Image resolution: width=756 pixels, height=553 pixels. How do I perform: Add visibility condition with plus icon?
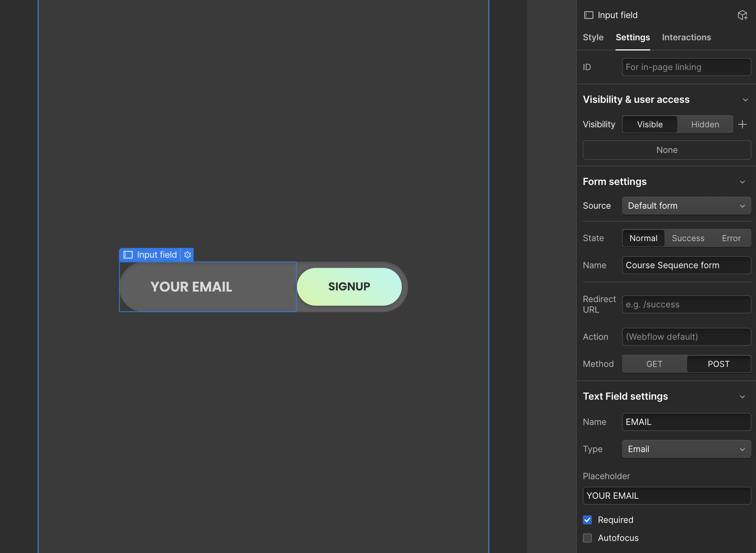[742, 124]
